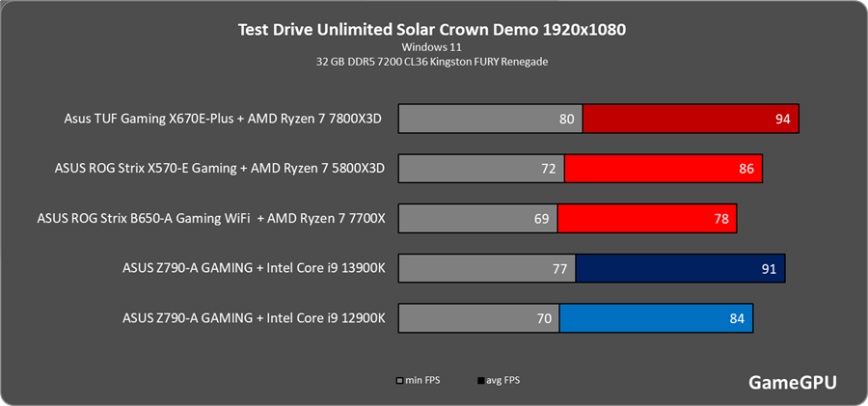The height and width of the screenshot is (406, 868).
Task: Click the blue avg FPS bar showing 84
Action: (x=657, y=318)
